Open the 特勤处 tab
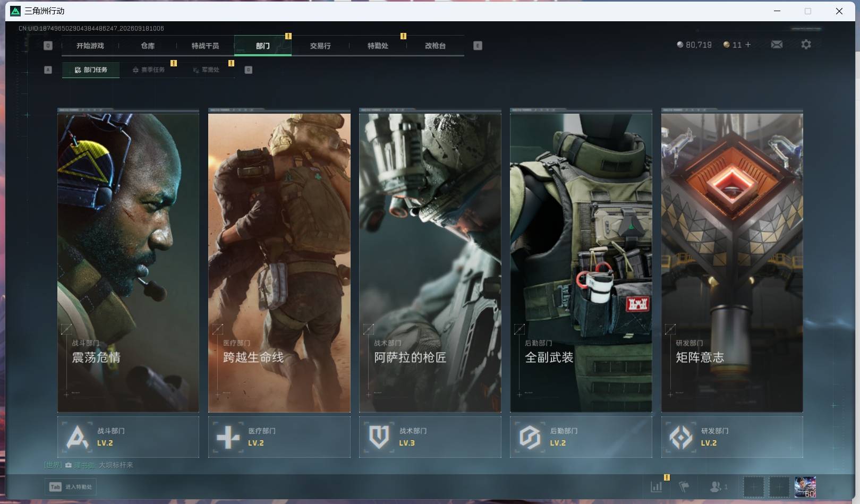The image size is (860, 504). click(x=378, y=46)
